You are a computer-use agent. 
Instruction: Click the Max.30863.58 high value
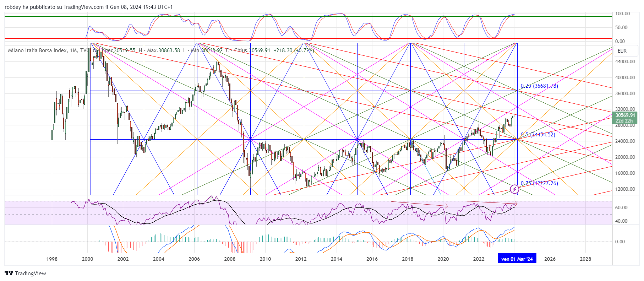point(164,50)
